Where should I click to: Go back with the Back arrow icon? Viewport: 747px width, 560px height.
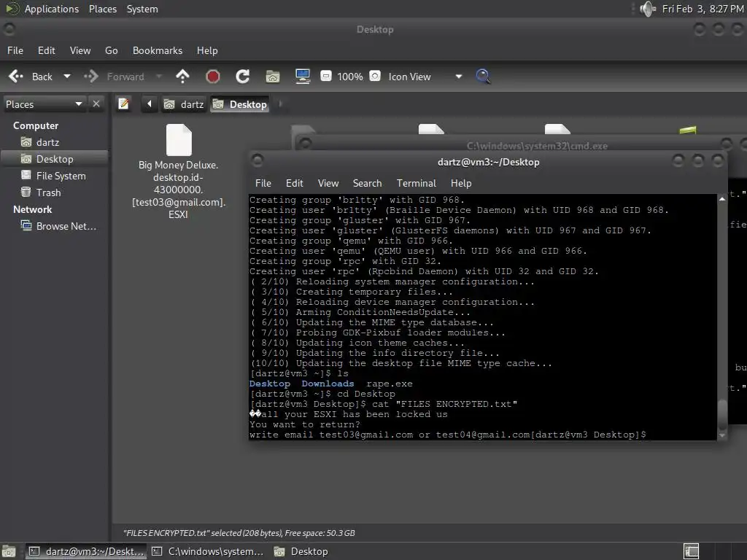(16, 76)
